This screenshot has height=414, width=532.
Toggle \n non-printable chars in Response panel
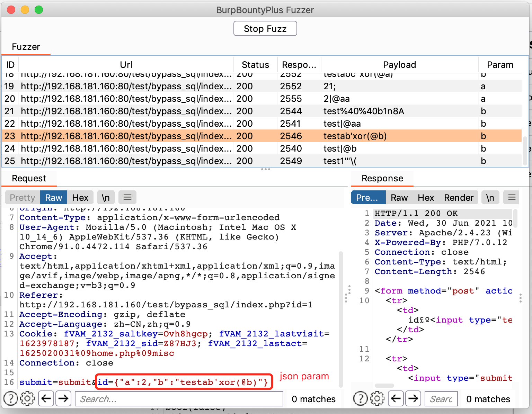[490, 198]
